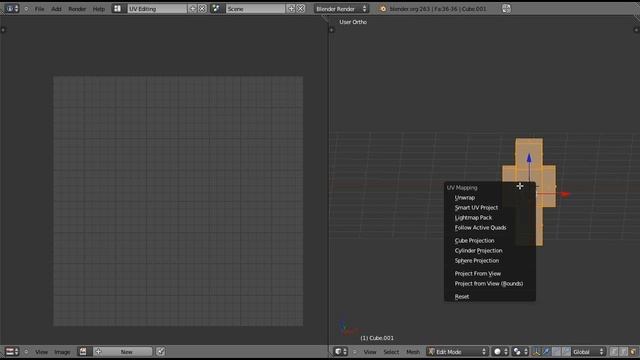Click the scene browse icon
Viewport: 640px width, 360px height.
217,9
